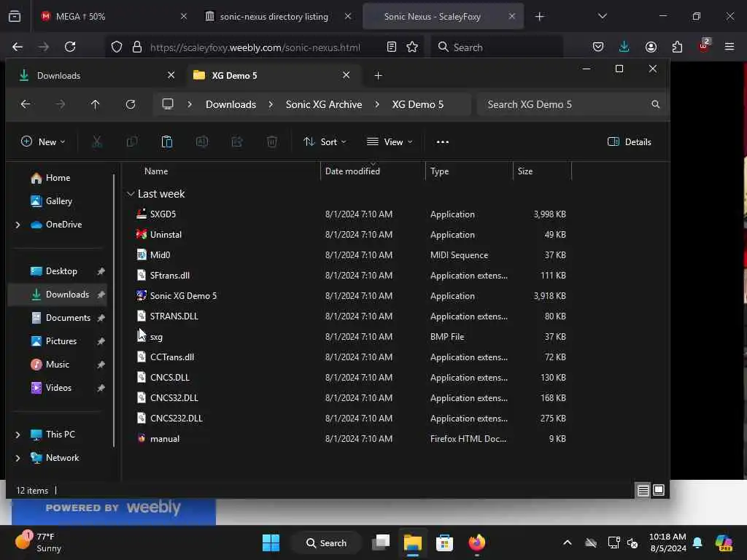The width and height of the screenshot is (747, 560).
Task: Click the Paste clipboard icon
Action: point(167,141)
